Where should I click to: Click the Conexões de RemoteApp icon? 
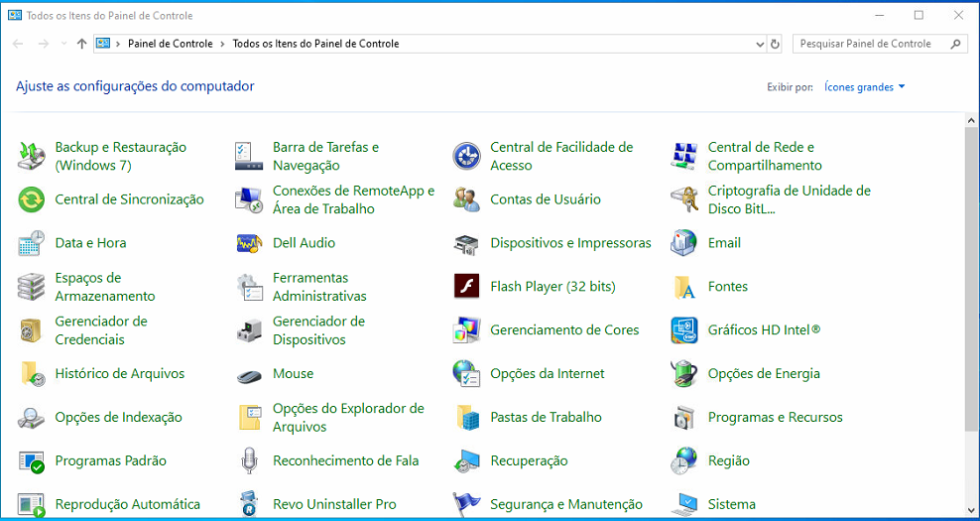click(249, 199)
